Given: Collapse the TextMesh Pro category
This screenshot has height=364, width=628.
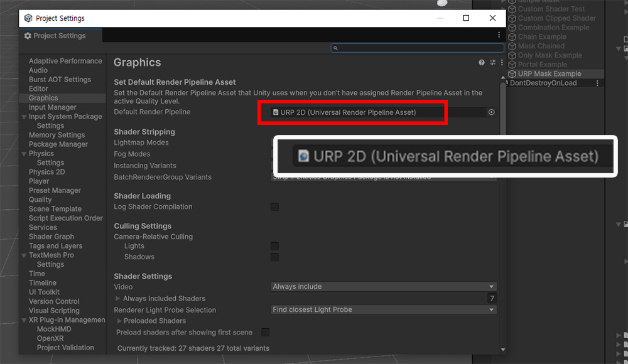Looking at the screenshot, I should pyautogui.click(x=24, y=255).
